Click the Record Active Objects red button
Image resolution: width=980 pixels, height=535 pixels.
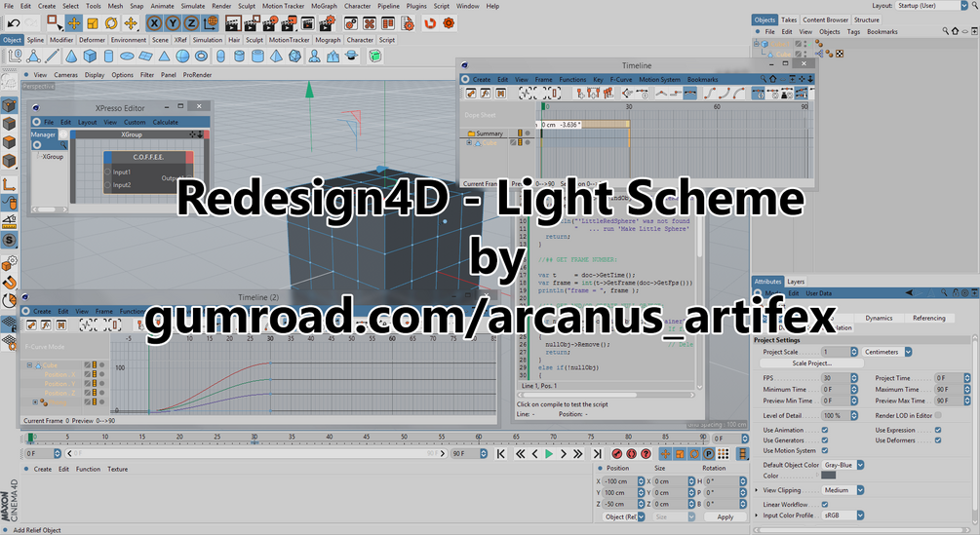(x=617, y=454)
